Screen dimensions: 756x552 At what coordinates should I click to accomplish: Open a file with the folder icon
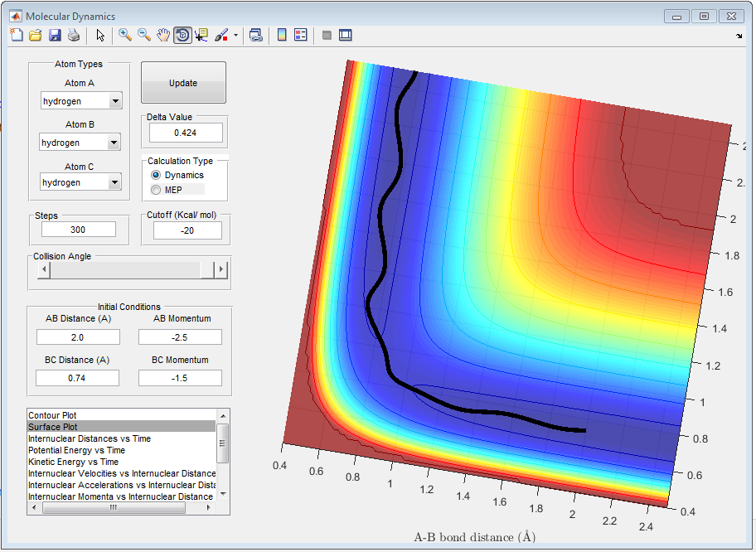pyautogui.click(x=36, y=35)
